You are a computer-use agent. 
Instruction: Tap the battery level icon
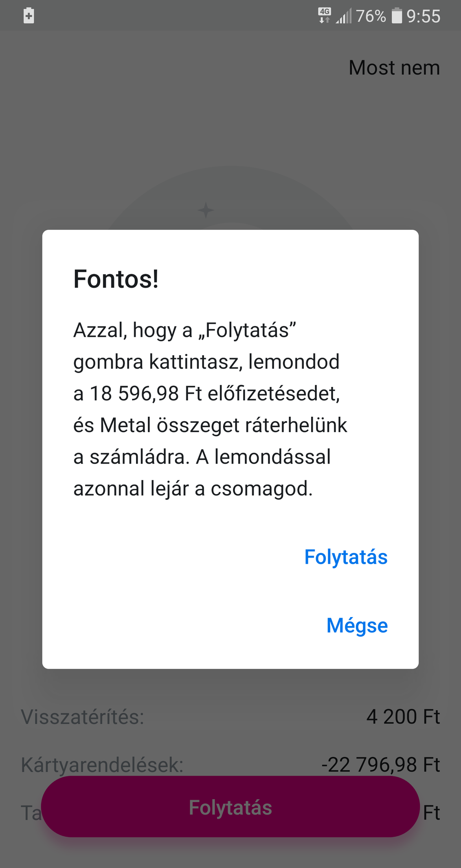[x=397, y=16]
